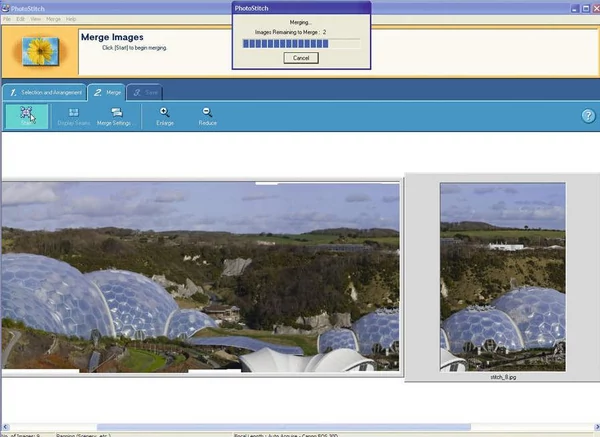Click the Start merge tool

coord(26,116)
